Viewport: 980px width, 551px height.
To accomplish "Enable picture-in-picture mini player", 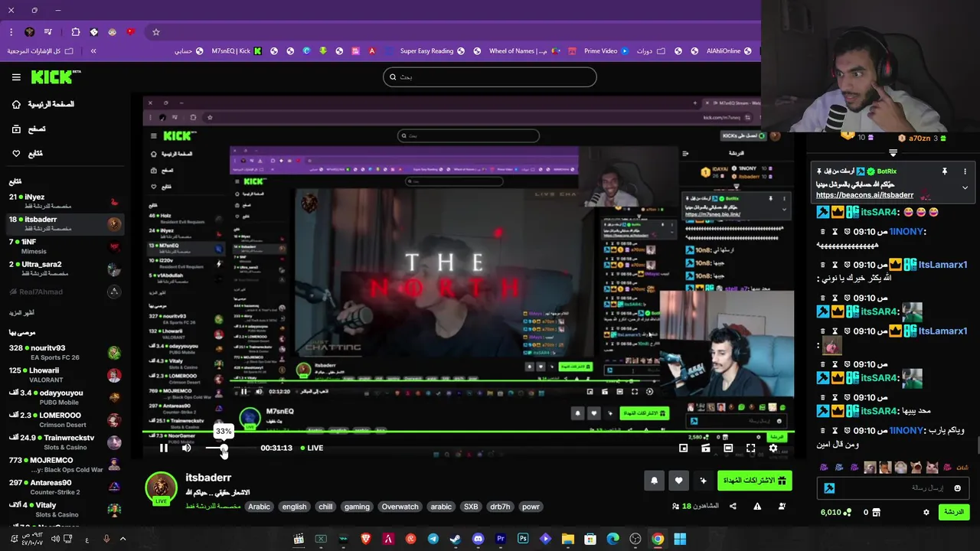I will (684, 448).
